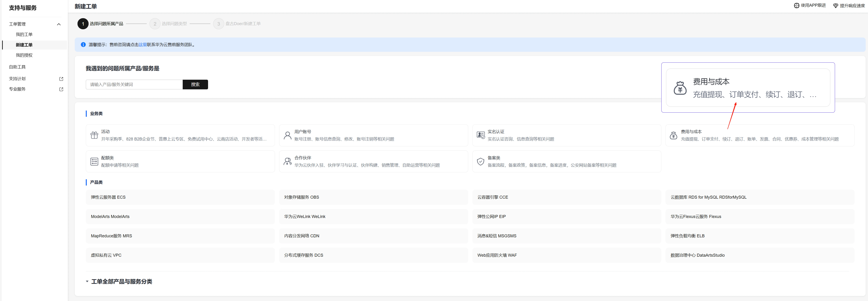Open 自助工具 in sidebar
Viewport: 868px width, 301px height.
(17, 67)
